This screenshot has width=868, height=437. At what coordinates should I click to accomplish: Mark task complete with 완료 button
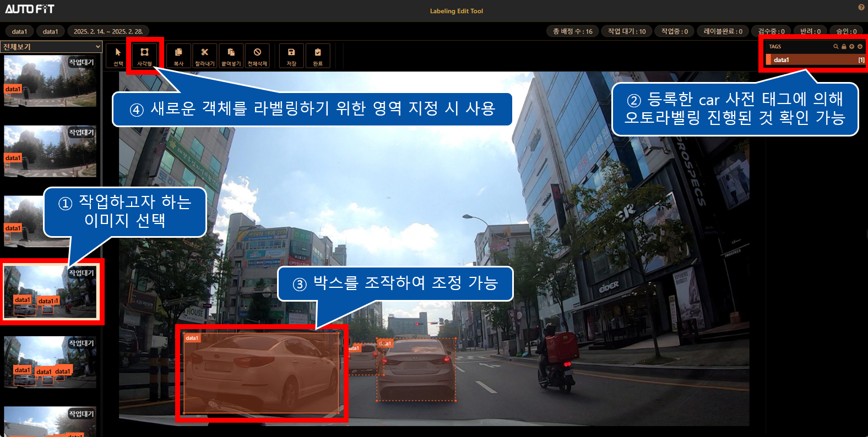coord(318,56)
